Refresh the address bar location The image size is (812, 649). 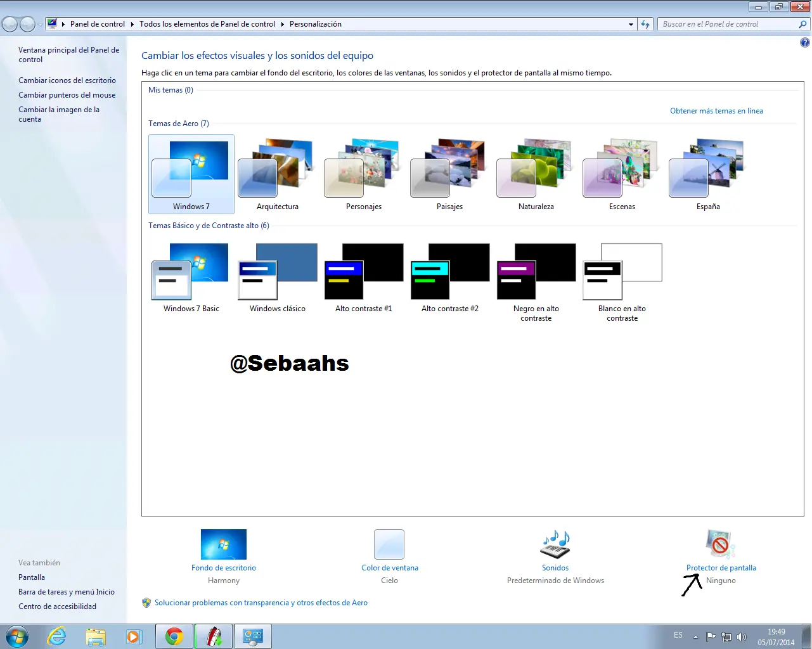pyautogui.click(x=645, y=24)
